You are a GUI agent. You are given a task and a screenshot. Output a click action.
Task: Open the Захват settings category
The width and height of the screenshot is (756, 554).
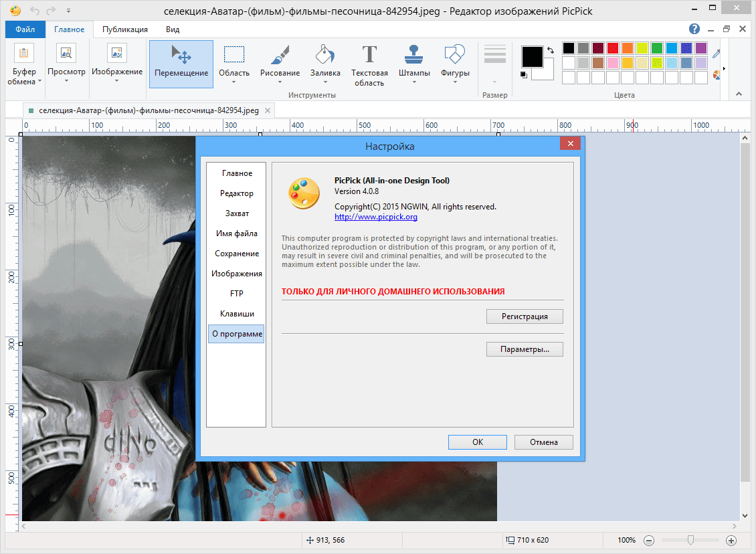[237, 213]
